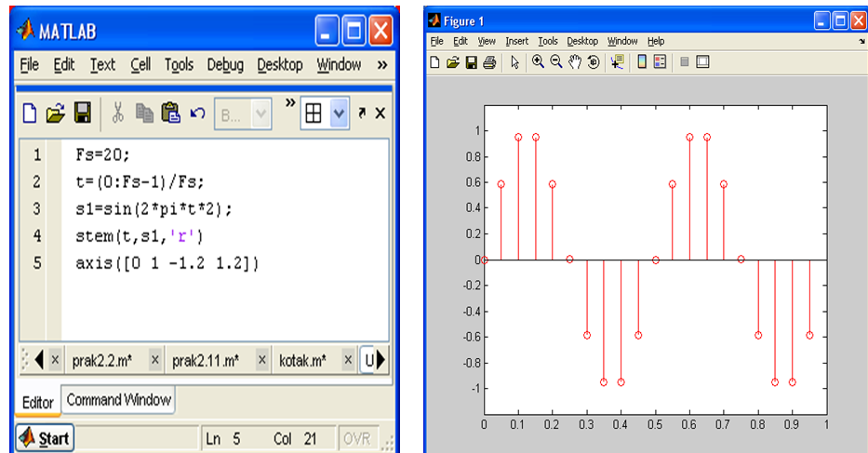868x453 pixels.
Task: Select the Pan hand tool
Action: [575, 62]
